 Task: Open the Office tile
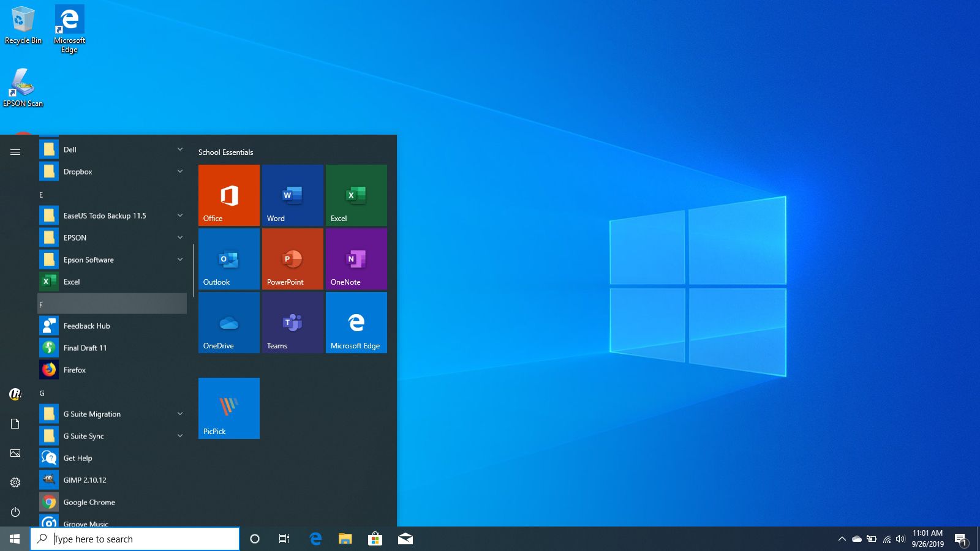click(x=229, y=195)
